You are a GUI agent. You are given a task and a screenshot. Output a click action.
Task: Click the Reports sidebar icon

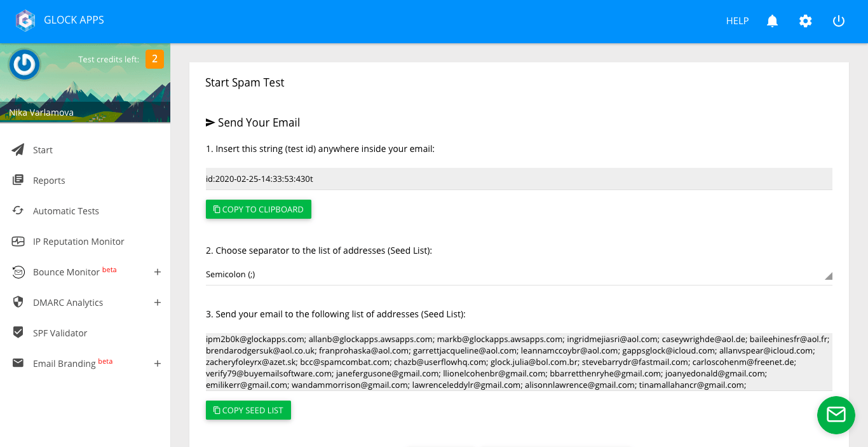point(18,180)
